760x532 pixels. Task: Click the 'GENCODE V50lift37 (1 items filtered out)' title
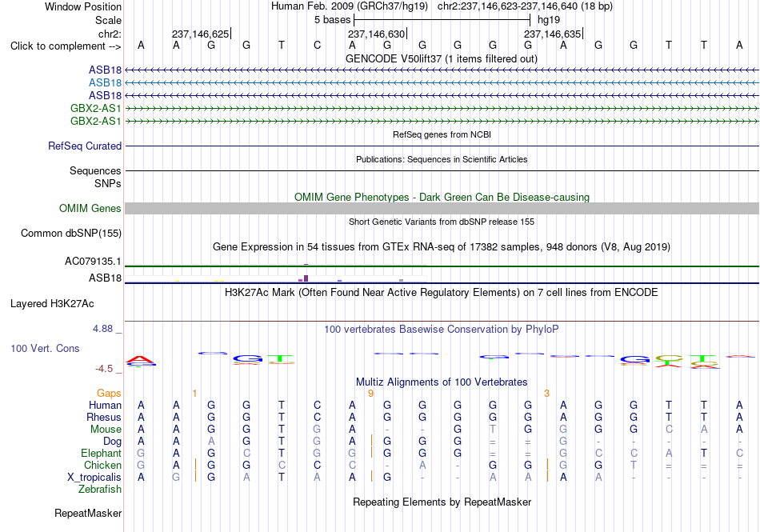click(x=442, y=58)
